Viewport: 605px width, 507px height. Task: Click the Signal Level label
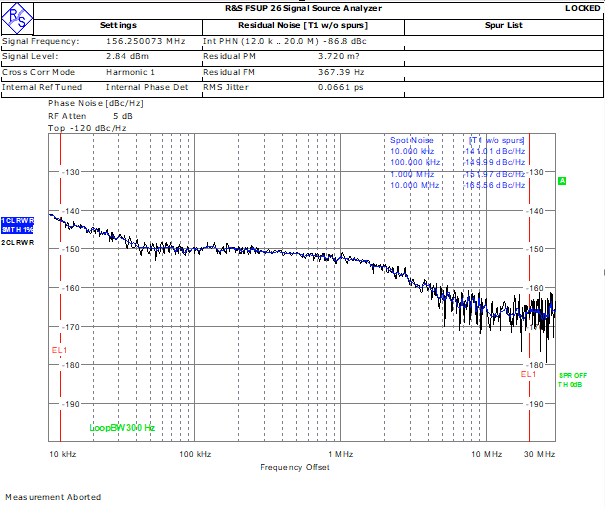click(x=30, y=56)
